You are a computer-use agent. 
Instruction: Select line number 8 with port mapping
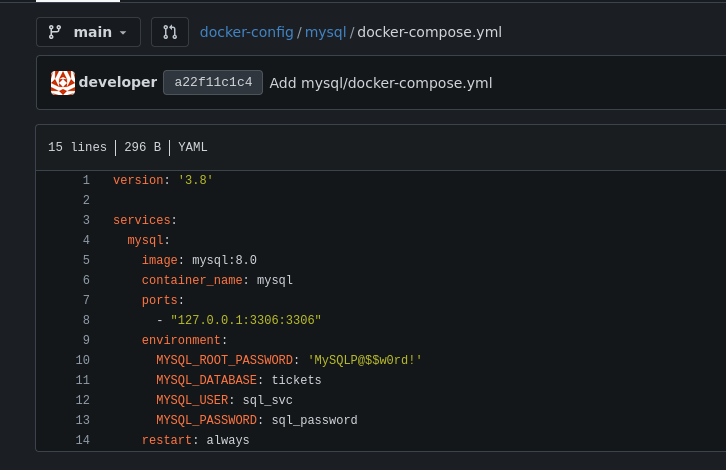tap(86, 320)
